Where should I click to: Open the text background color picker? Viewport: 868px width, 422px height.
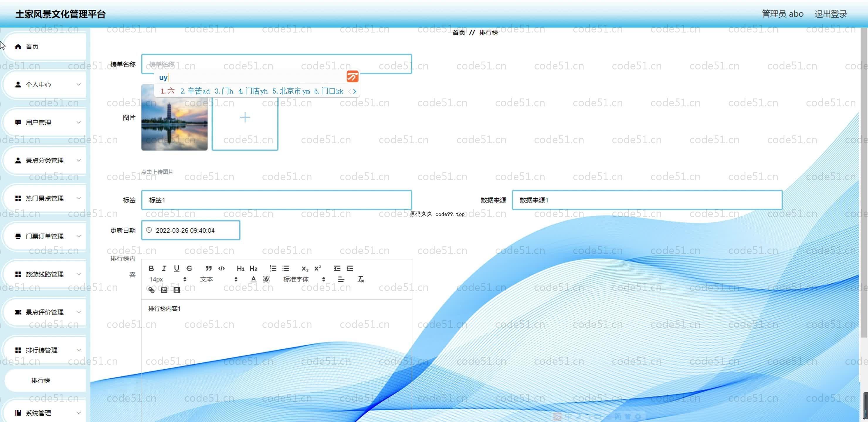coord(266,279)
